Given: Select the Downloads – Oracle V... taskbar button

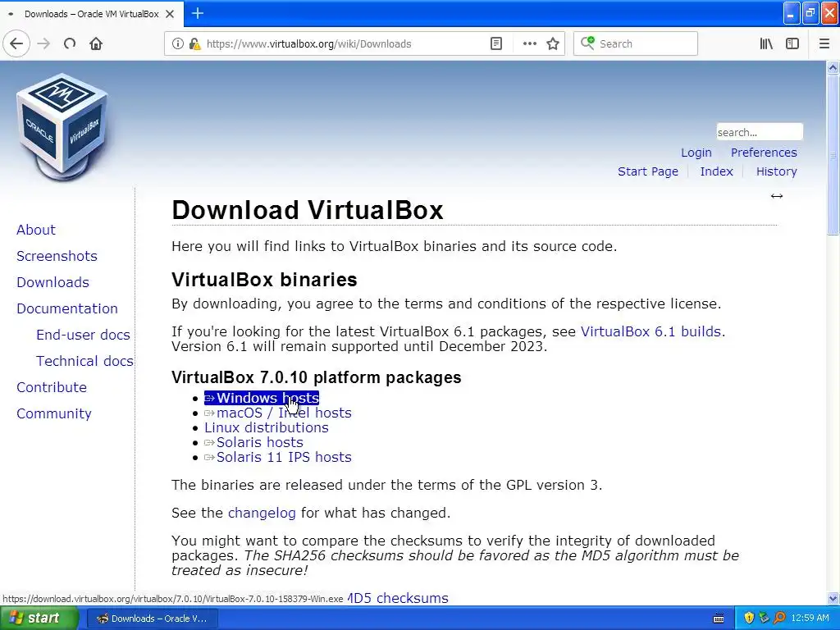Looking at the screenshot, I should [x=152, y=619].
